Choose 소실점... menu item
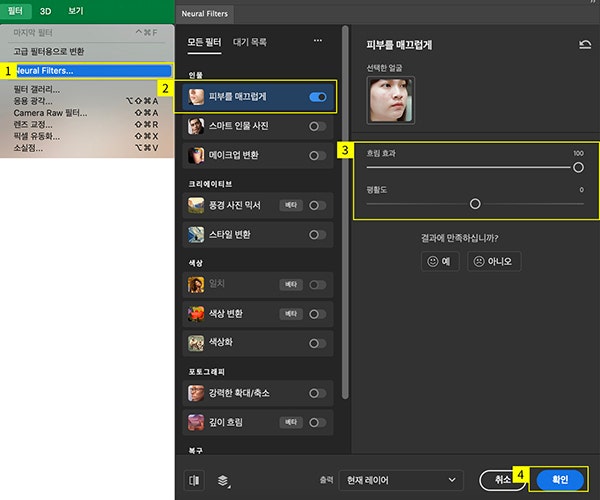Image resolution: width=600 pixels, height=500 pixels. pos(86,148)
